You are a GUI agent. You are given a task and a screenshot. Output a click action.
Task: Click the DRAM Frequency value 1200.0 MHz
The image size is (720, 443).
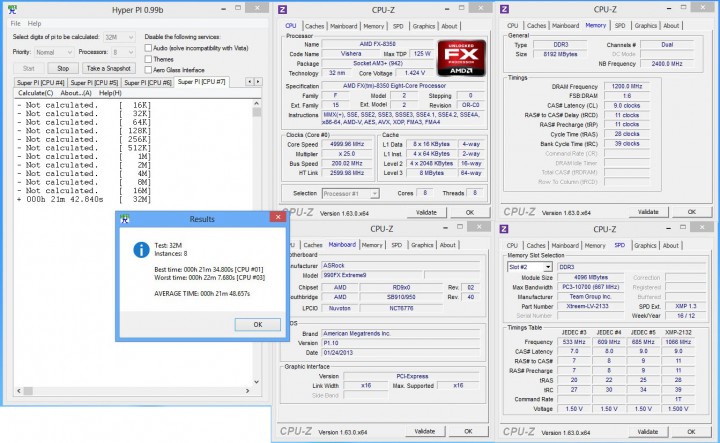coord(627,86)
